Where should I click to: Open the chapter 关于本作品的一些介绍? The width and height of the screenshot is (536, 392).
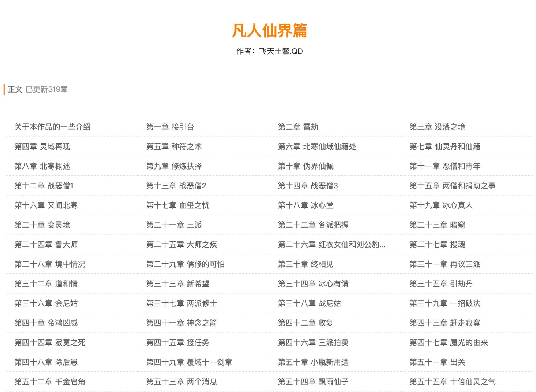tap(52, 127)
